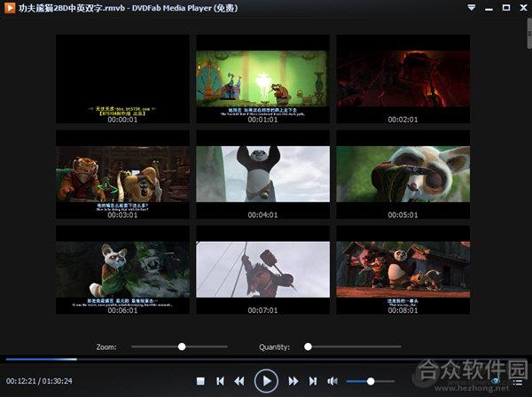Select the 00:04:01 panda thumbnail
The height and width of the screenshot is (397, 532).
[262, 175]
